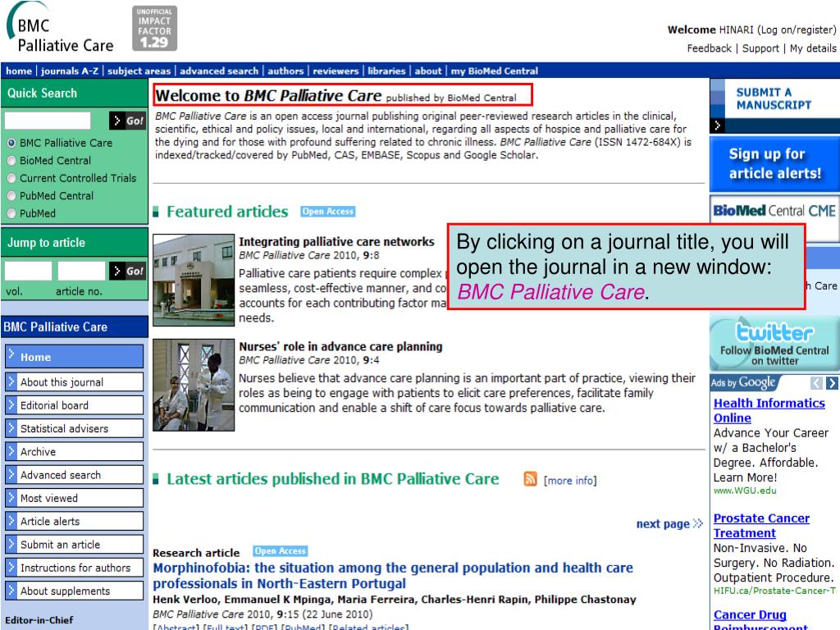Click the Open Access badge next to Research article
Viewport: 840px width, 630px height.
[x=281, y=550]
